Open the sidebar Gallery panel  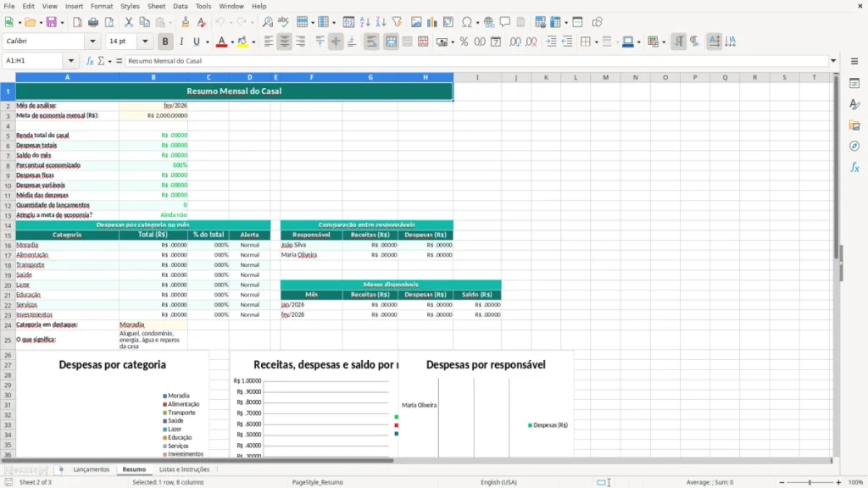point(854,125)
